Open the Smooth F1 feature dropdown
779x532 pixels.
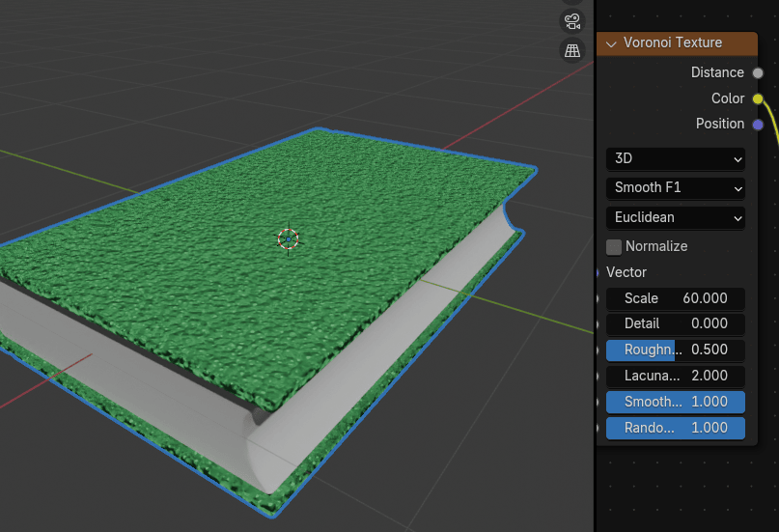coord(676,187)
